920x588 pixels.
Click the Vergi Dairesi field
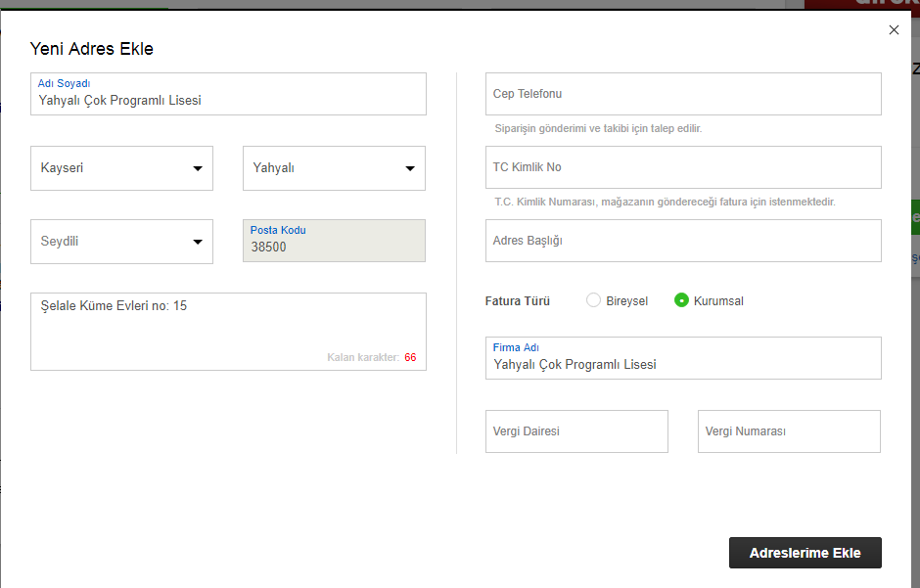(x=576, y=431)
